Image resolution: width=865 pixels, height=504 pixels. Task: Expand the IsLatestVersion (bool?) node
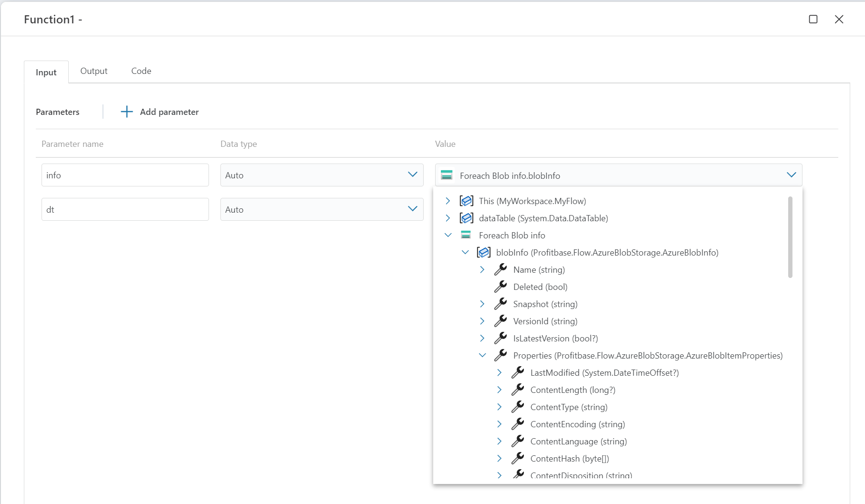[x=482, y=338]
